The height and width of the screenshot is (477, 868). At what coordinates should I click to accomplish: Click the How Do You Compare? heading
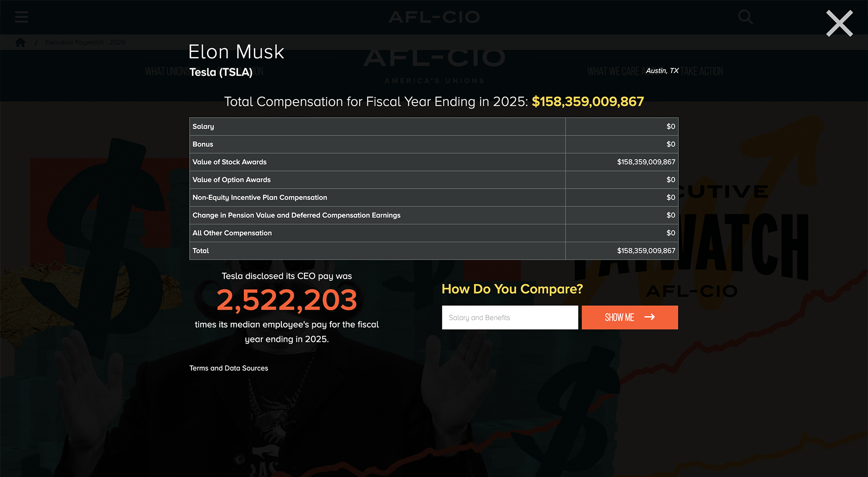pyautogui.click(x=512, y=289)
